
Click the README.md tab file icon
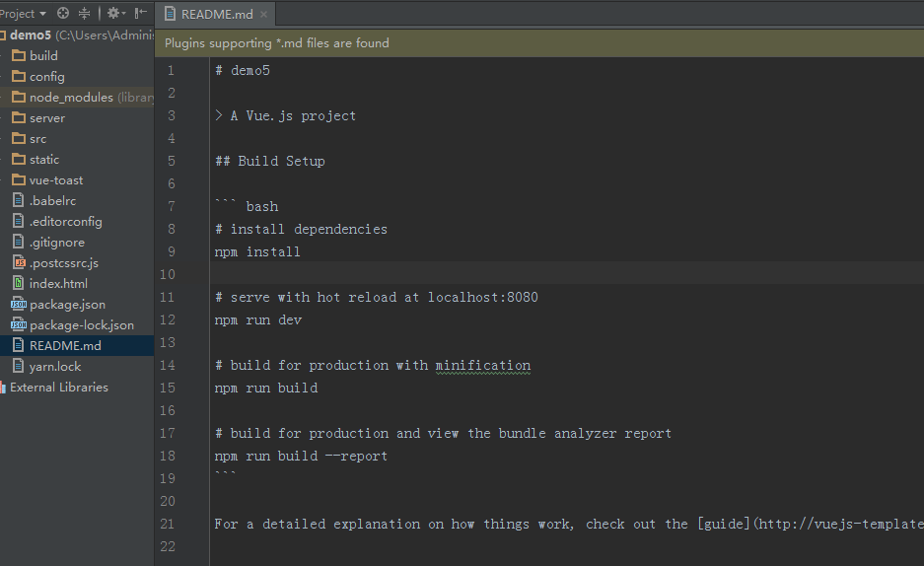click(170, 14)
